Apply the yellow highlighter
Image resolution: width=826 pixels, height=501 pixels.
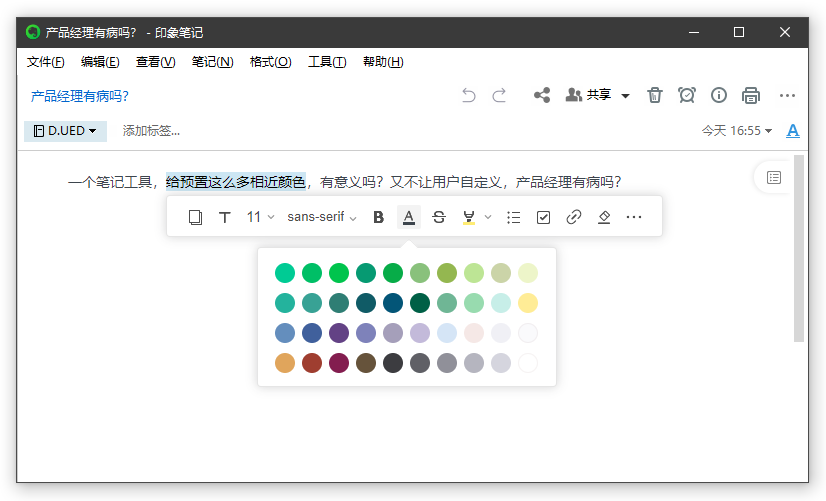[469, 217]
